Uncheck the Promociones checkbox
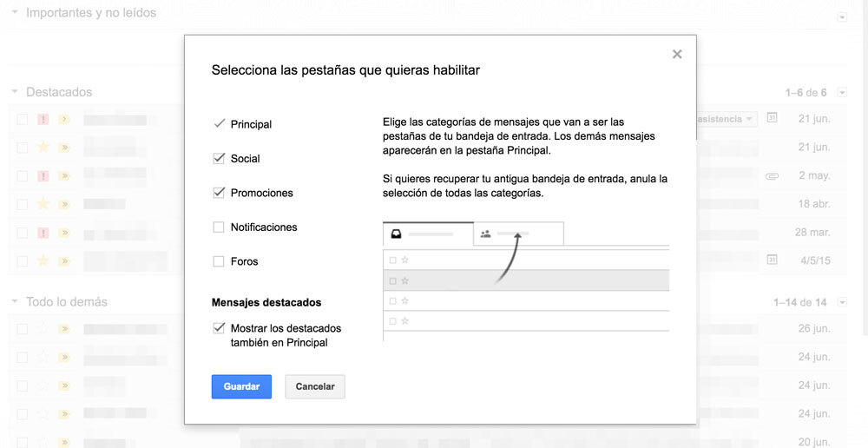Screen dimensions: 868x448 219,193
